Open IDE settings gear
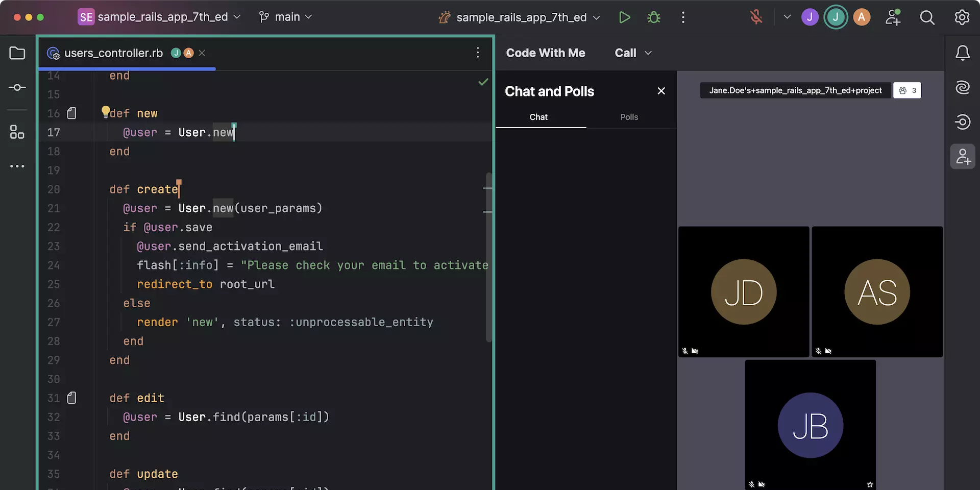This screenshot has width=980, height=490. pyautogui.click(x=962, y=17)
